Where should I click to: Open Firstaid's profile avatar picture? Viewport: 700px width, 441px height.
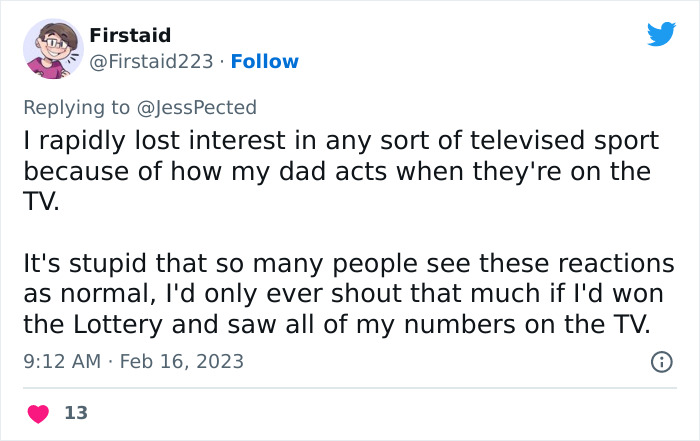click(x=52, y=48)
